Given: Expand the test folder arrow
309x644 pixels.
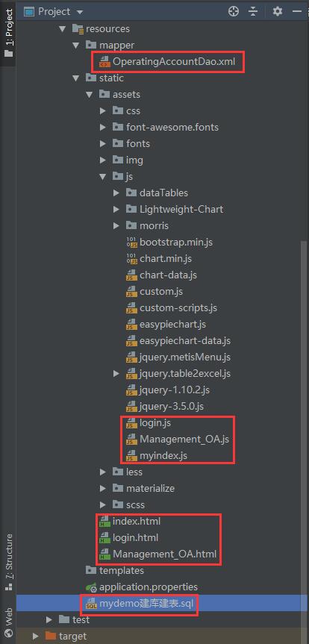Looking at the screenshot, I should (49, 619).
